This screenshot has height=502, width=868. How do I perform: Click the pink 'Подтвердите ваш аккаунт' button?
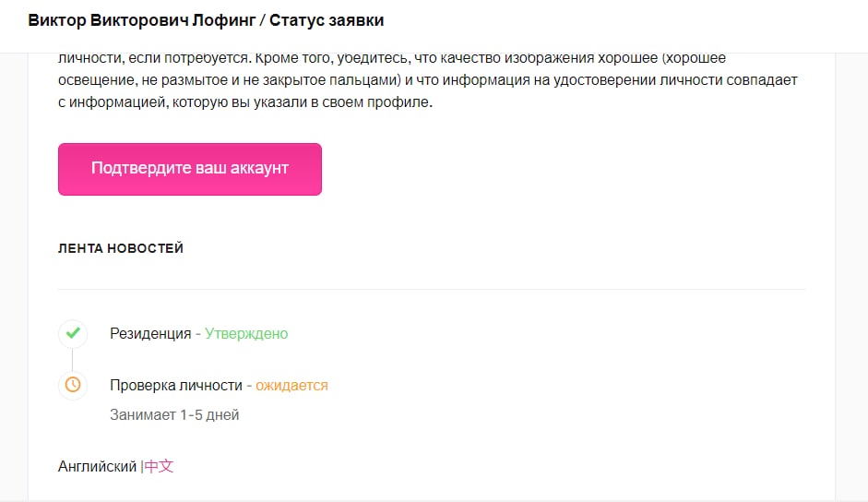[190, 169]
